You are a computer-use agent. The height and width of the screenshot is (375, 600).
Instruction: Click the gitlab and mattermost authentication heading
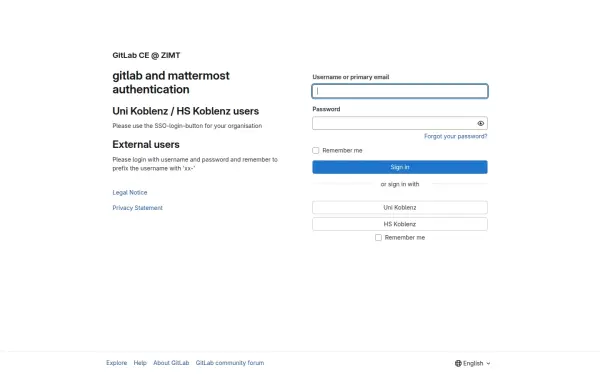point(171,82)
